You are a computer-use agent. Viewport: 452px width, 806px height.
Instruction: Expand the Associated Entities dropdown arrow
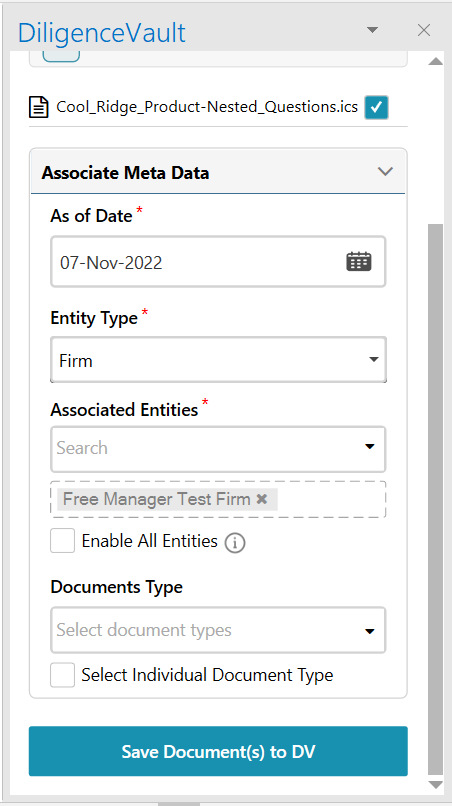click(370, 447)
